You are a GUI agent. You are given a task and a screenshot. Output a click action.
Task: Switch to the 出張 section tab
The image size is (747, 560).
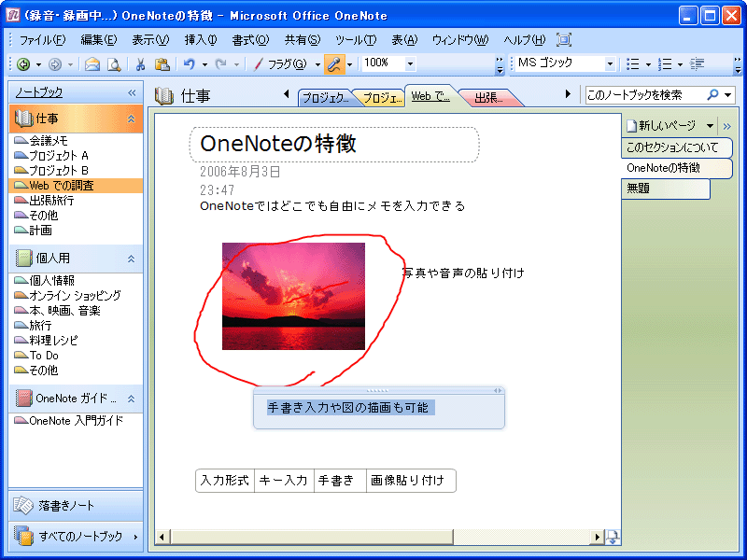pos(489,98)
